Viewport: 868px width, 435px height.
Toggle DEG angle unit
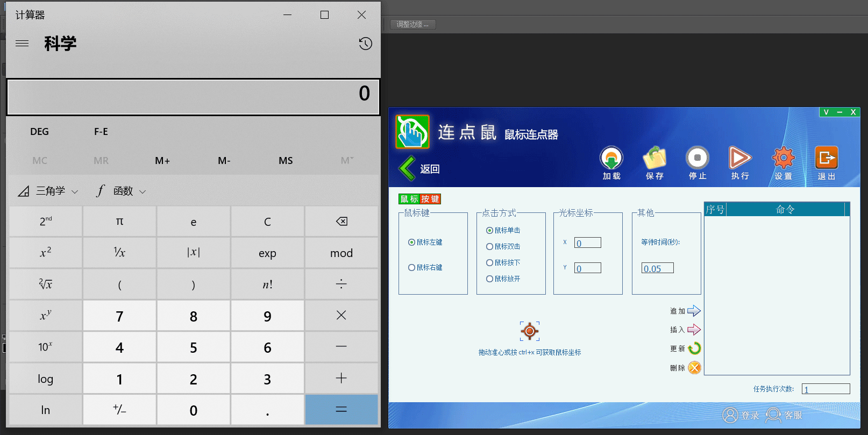39,132
